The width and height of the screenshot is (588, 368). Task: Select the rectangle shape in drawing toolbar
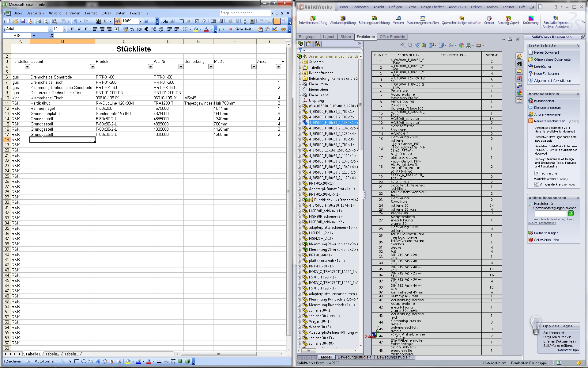(77, 361)
